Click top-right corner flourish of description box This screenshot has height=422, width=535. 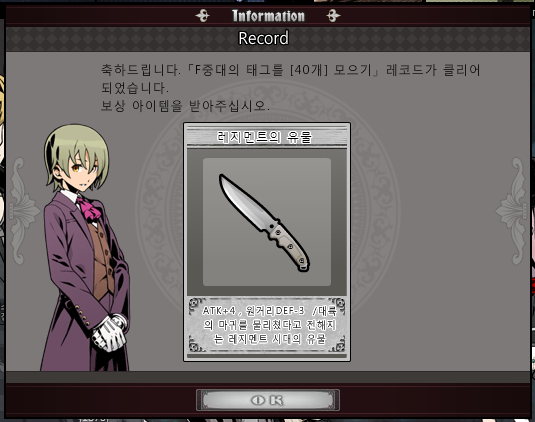tap(337, 303)
